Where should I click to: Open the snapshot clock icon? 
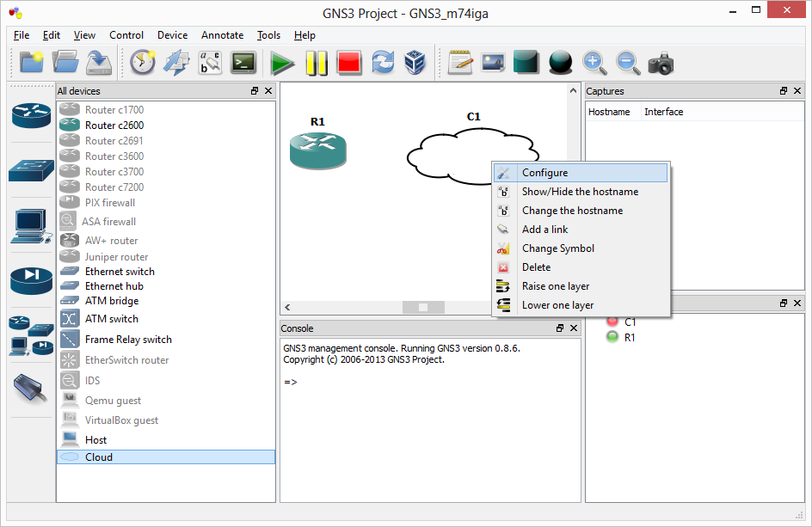click(x=143, y=63)
